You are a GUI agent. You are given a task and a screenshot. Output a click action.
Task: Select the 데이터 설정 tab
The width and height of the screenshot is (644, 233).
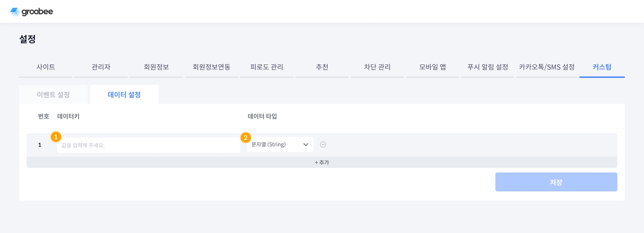pos(124,95)
